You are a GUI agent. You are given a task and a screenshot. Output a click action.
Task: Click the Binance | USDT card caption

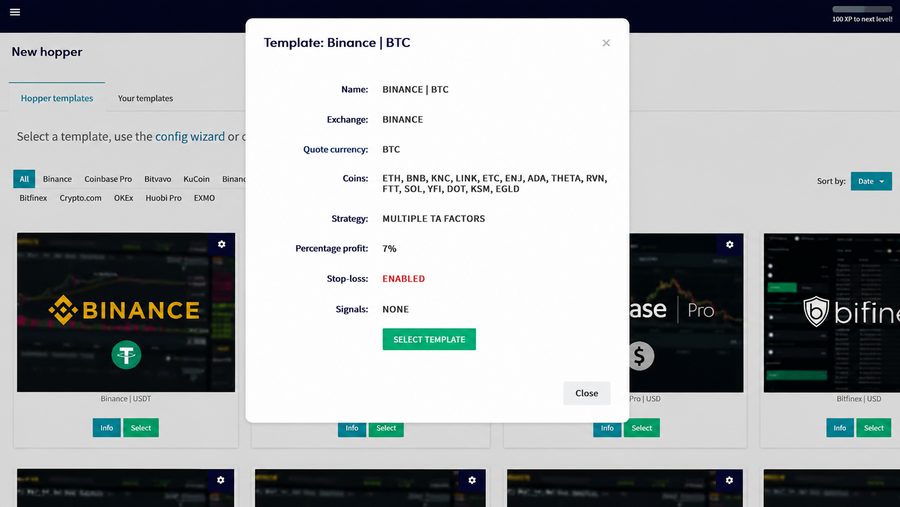coord(126,398)
